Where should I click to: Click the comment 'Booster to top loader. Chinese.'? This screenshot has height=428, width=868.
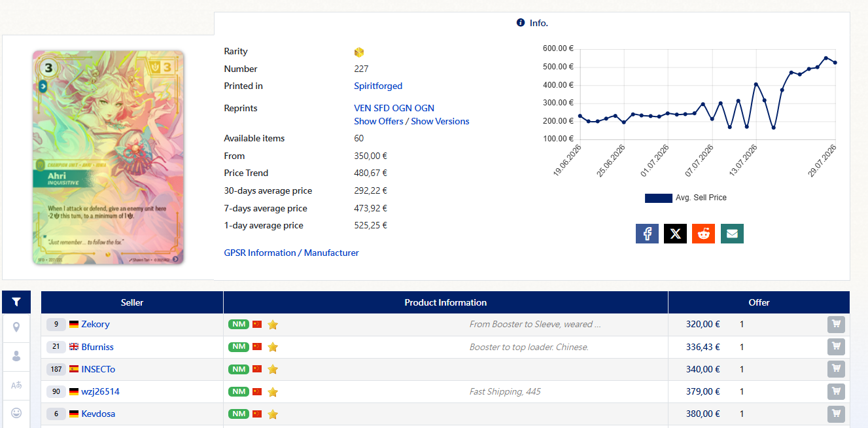point(529,347)
